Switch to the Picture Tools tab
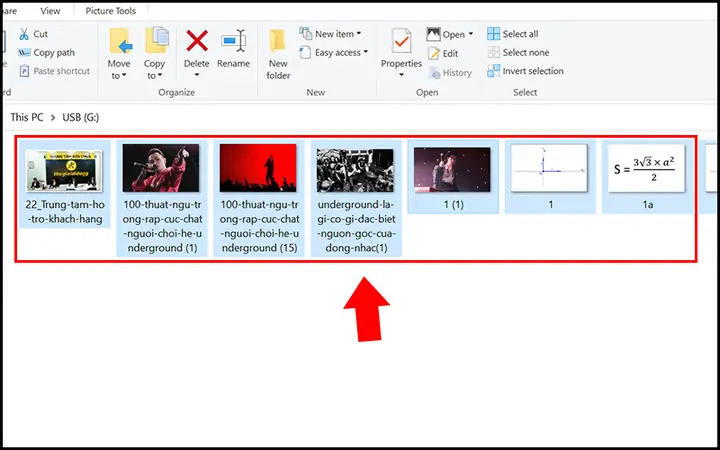 click(x=111, y=11)
